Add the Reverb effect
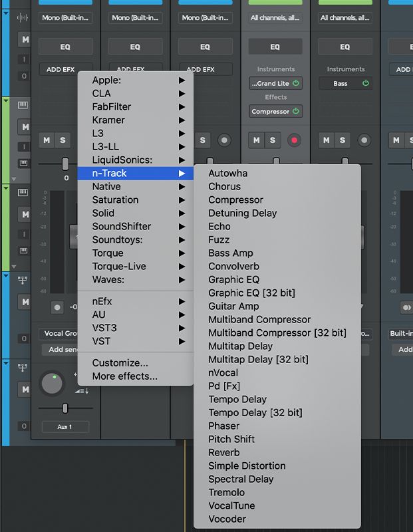The height and width of the screenshot is (532, 413). pyautogui.click(x=277, y=452)
